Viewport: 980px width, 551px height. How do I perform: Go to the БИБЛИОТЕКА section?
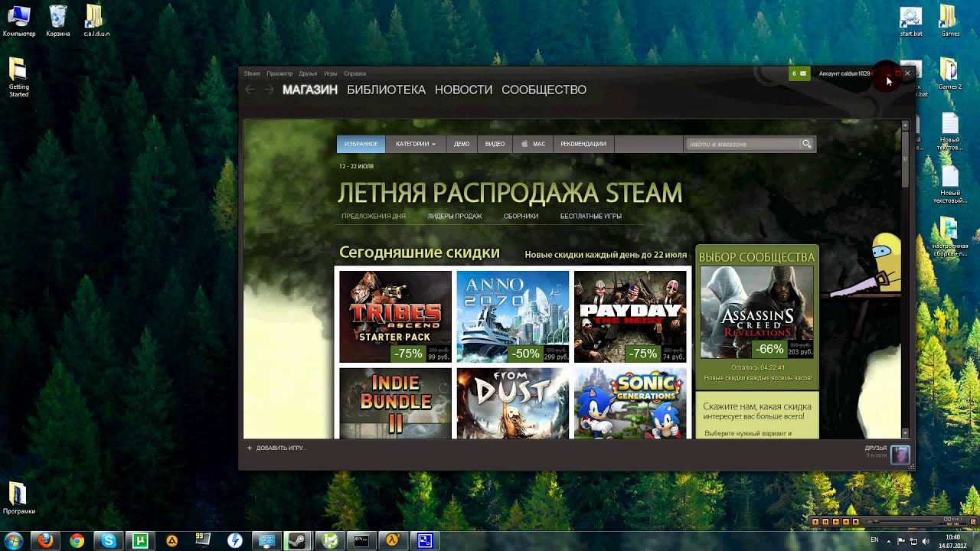click(x=386, y=90)
